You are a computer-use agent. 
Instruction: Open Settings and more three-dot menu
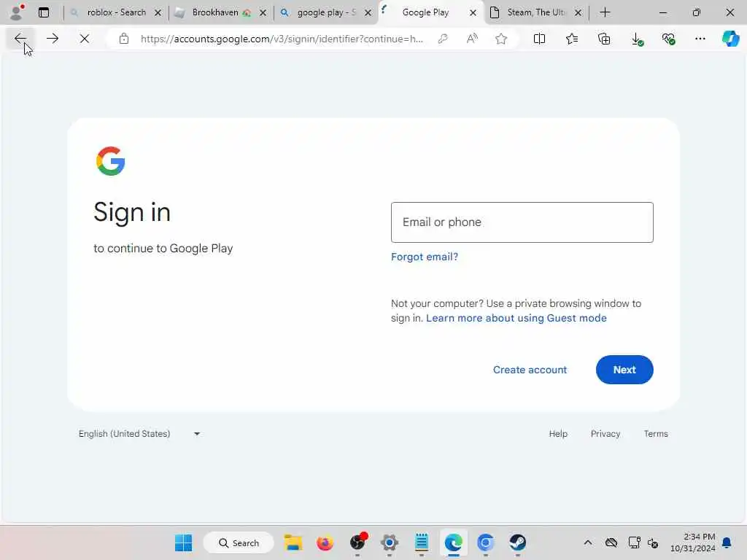pos(700,39)
